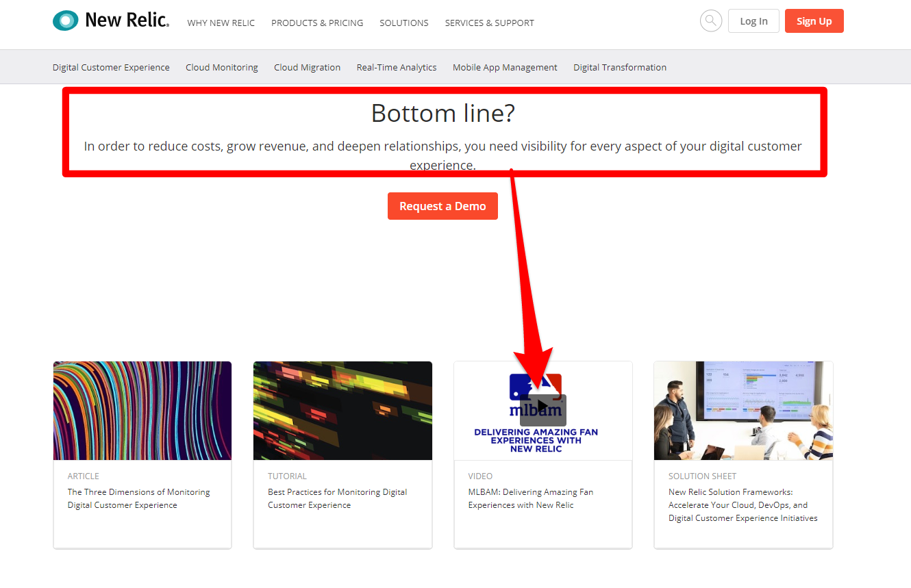This screenshot has width=911, height=588.
Task: Open the solution sheet meeting photo
Action: pyautogui.click(x=743, y=411)
